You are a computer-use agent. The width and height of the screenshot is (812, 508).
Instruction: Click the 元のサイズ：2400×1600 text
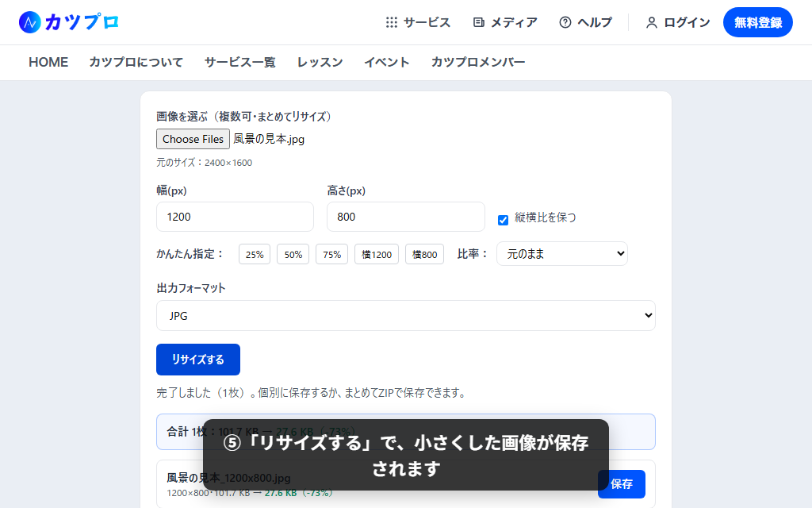(204, 163)
